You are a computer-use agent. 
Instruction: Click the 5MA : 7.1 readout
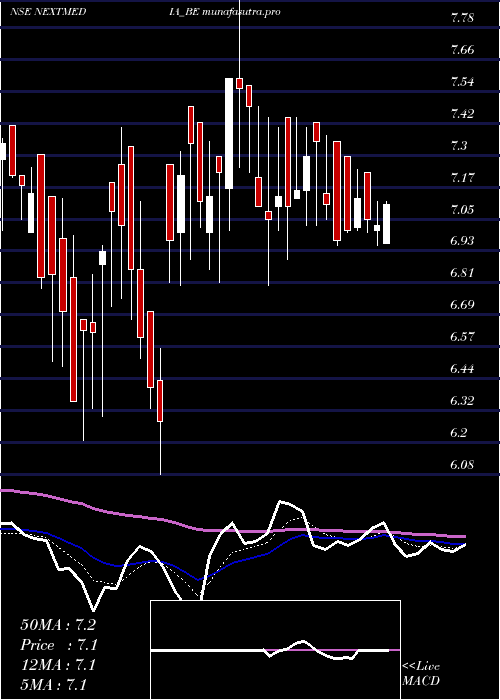tap(53, 685)
